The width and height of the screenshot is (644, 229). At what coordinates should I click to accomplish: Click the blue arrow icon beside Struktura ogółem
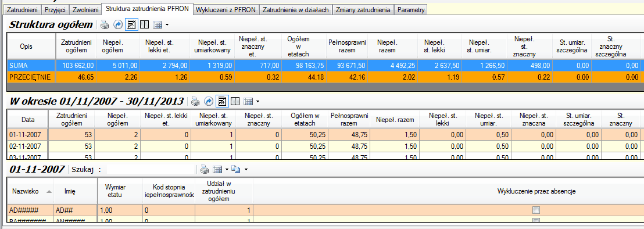pyautogui.click(x=118, y=25)
